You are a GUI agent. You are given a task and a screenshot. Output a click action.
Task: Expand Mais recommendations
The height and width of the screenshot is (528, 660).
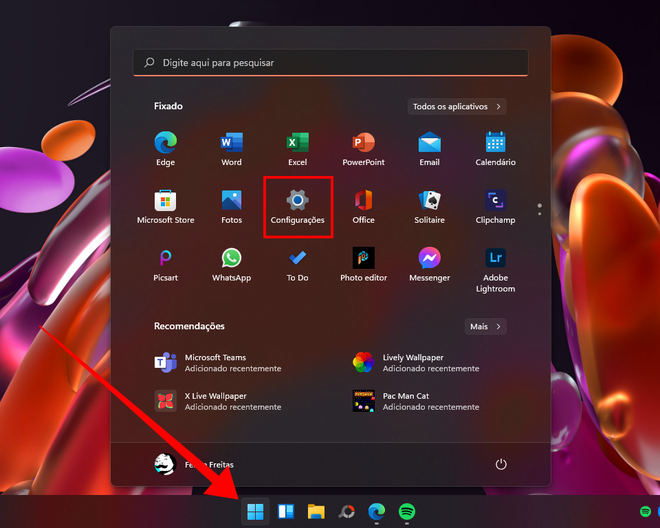[x=486, y=326]
